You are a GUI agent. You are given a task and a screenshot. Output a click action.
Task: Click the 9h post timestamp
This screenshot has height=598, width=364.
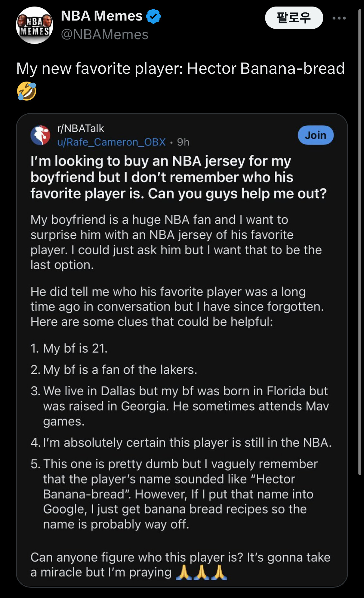pyautogui.click(x=183, y=142)
